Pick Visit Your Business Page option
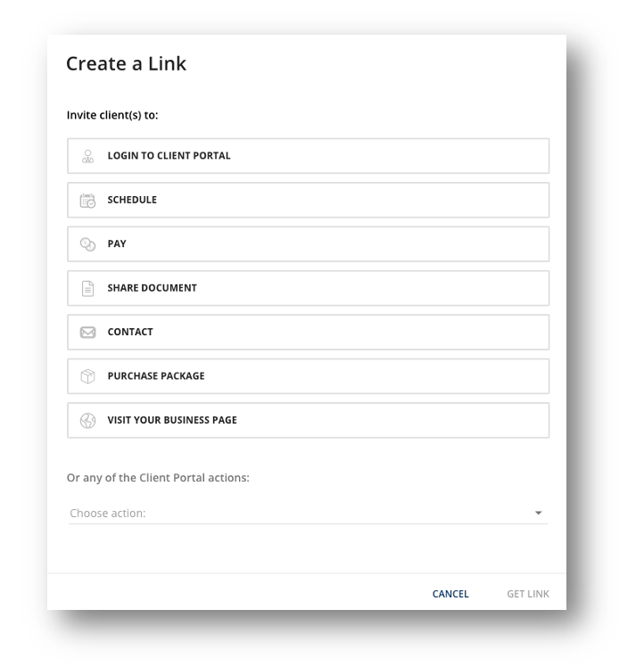The height and width of the screenshot is (667, 644). point(308,420)
